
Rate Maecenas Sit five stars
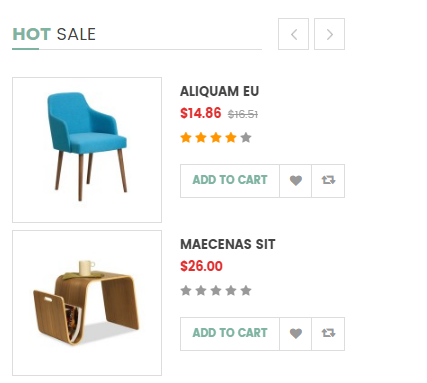pos(246,290)
